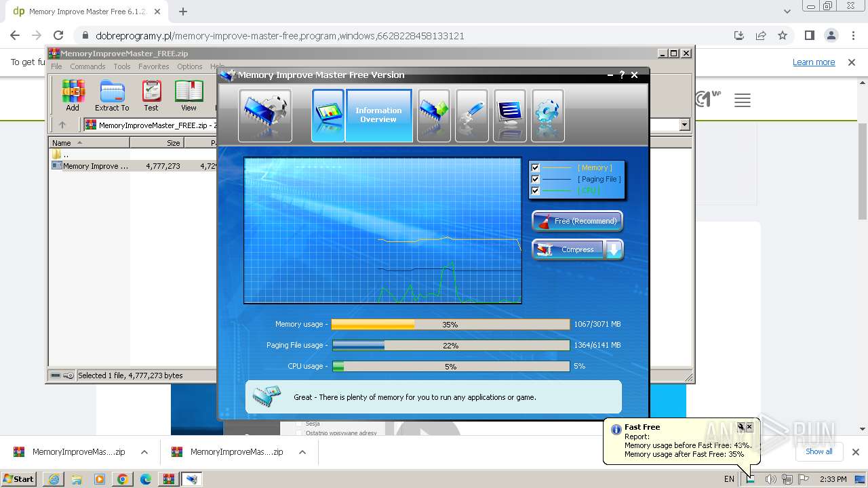Expand the Compress button dropdown arrow
Screen dimensions: 868x488
(x=614, y=249)
